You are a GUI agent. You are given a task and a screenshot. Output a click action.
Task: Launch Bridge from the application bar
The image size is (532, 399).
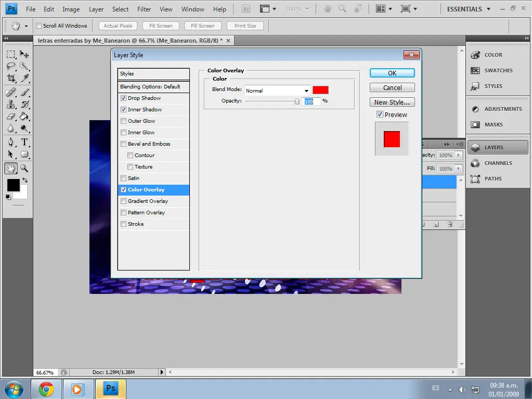click(x=246, y=9)
